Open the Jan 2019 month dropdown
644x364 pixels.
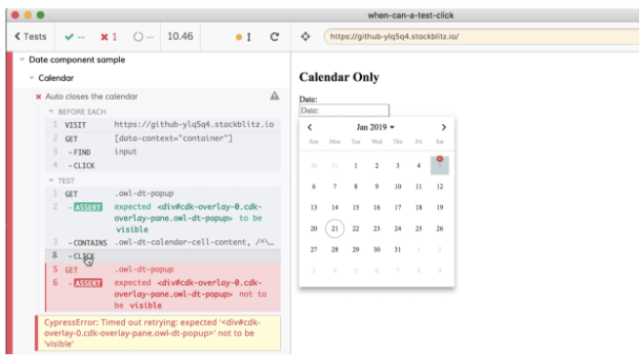pyautogui.click(x=376, y=128)
